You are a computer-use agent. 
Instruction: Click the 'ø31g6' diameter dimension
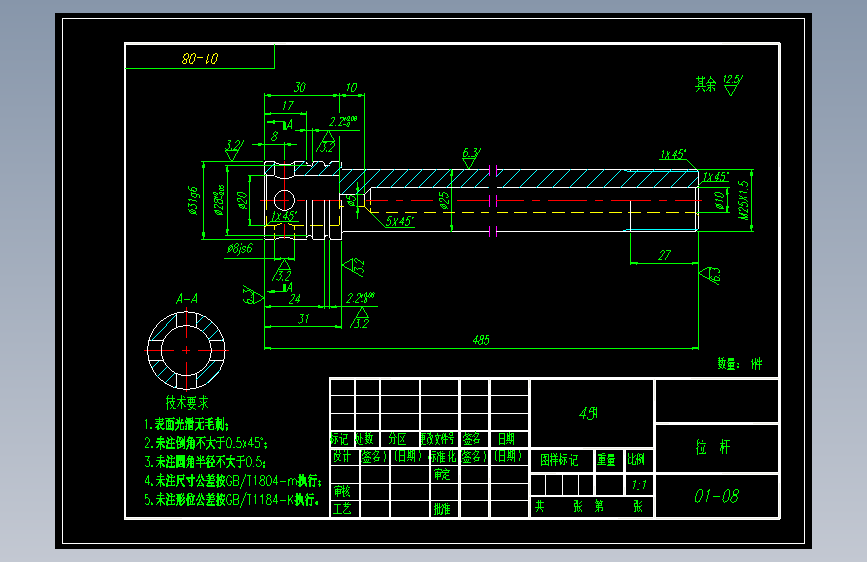coord(192,200)
